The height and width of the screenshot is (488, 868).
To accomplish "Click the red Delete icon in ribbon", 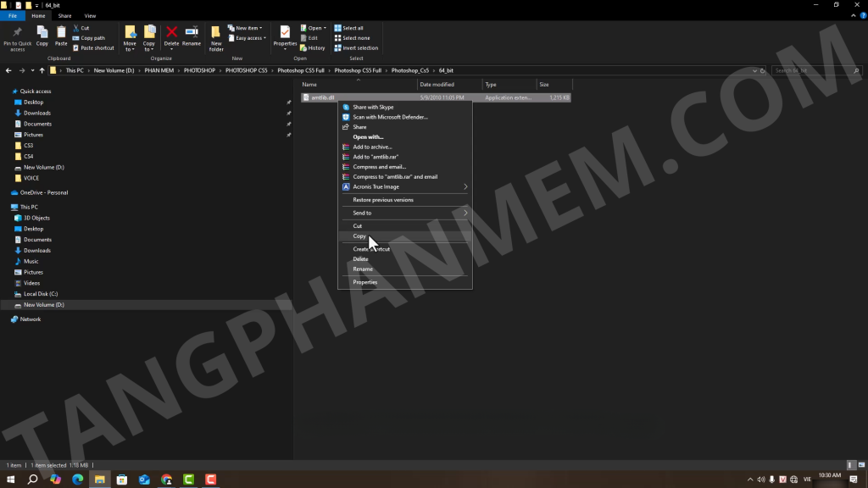I will [171, 35].
